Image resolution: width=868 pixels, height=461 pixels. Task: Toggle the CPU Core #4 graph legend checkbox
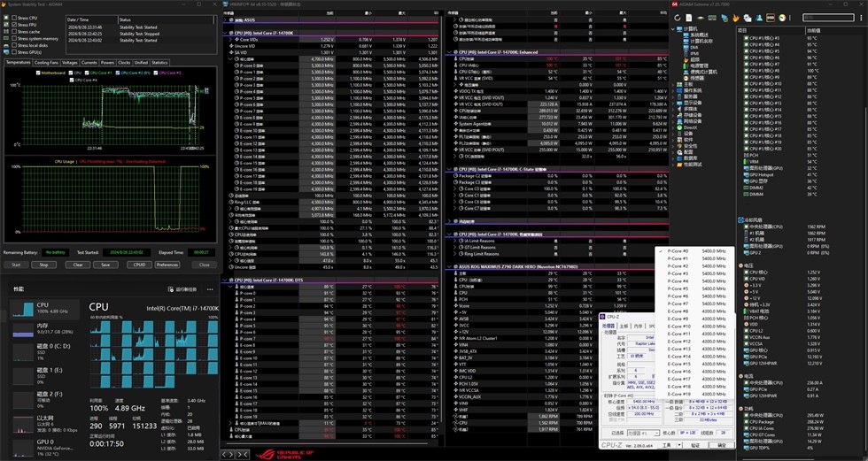[x=72, y=81]
